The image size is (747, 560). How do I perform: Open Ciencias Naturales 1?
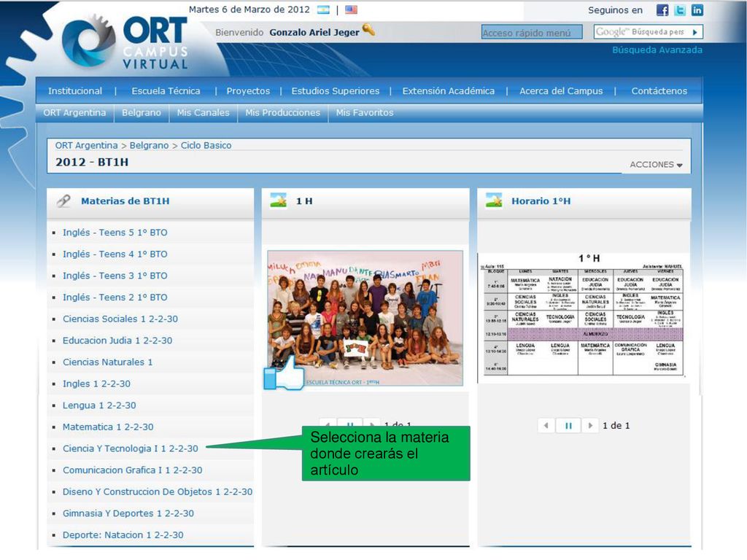tap(108, 362)
